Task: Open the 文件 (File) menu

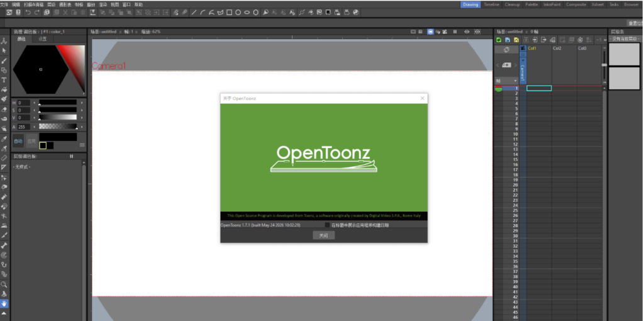Action: point(4,4)
